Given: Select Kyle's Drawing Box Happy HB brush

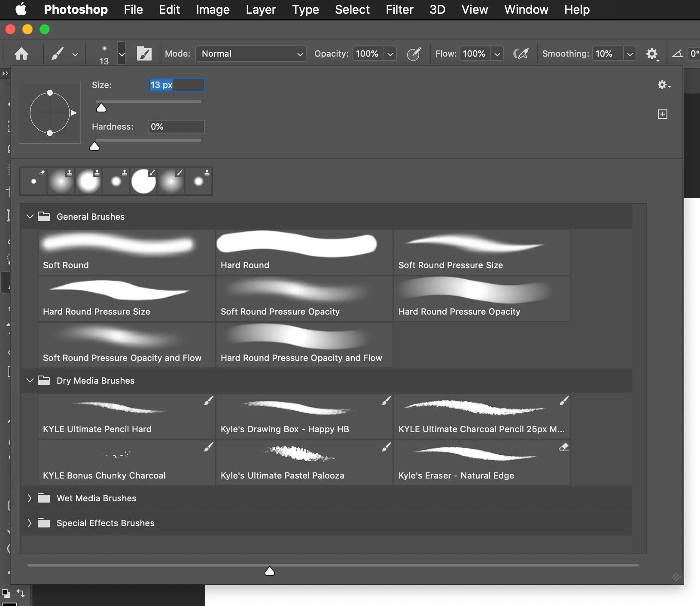Looking at the screenshot, I should pyautogui.click(x=304, y=416).
